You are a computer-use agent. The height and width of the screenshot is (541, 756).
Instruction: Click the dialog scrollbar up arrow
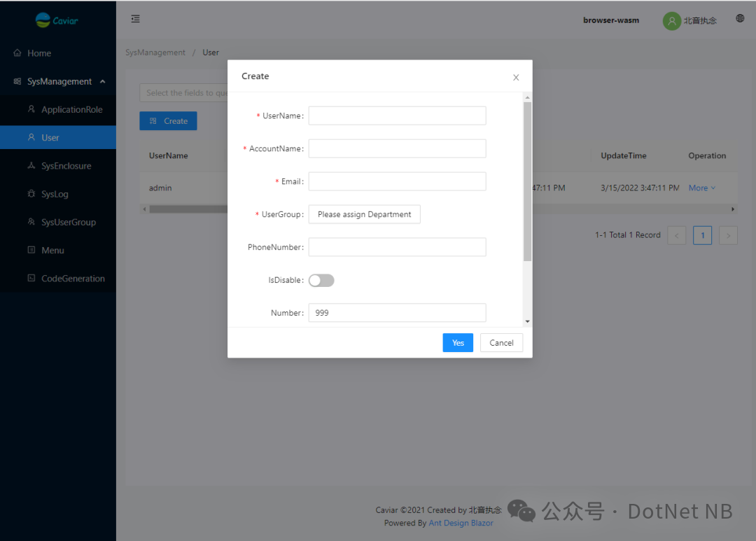pos(528,98)
